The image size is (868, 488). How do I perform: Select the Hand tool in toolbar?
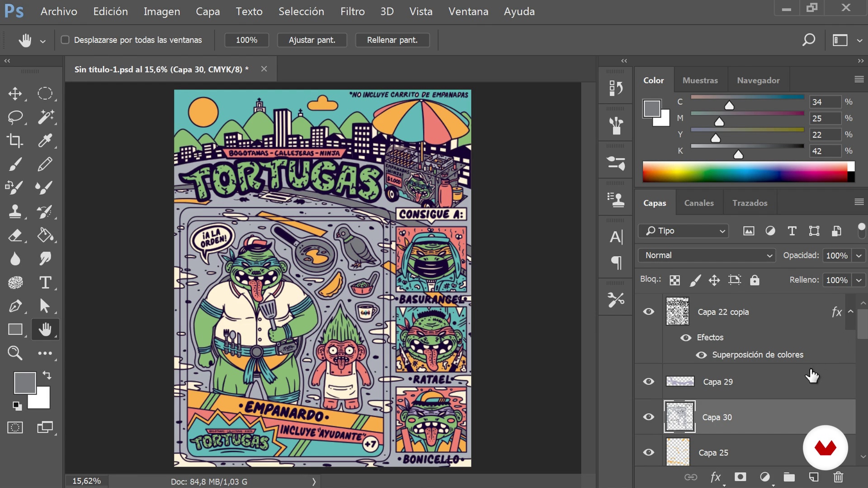(x=45, y=329)
